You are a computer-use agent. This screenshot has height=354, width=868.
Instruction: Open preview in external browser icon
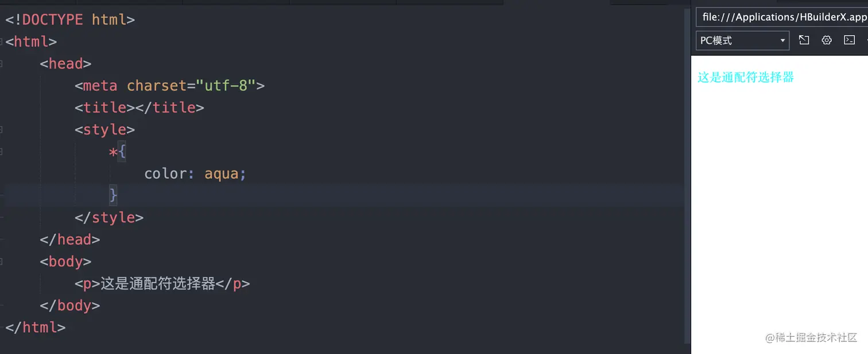tap(804, 40)
